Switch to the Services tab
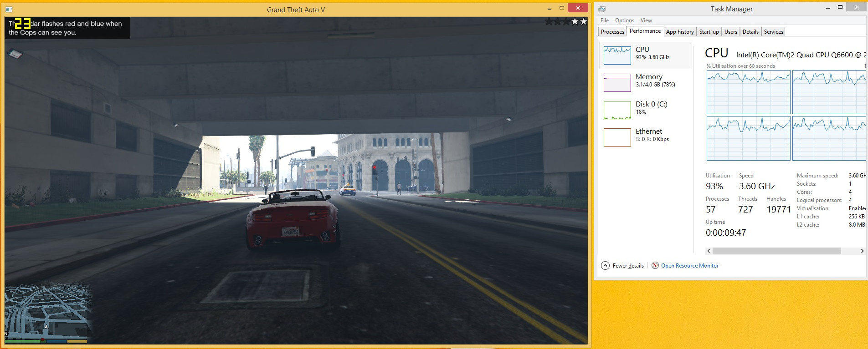Image resolution: width=868 pixels, height=349 pixels. (773, 32)
